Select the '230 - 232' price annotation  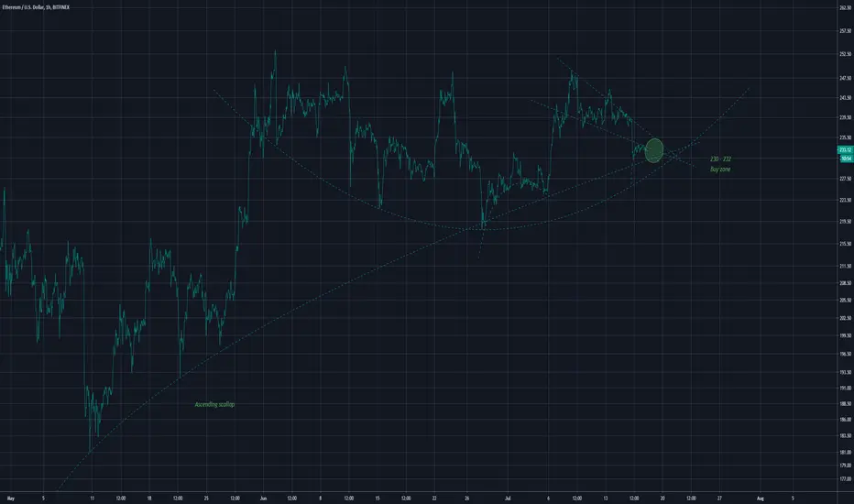[720, 159]
